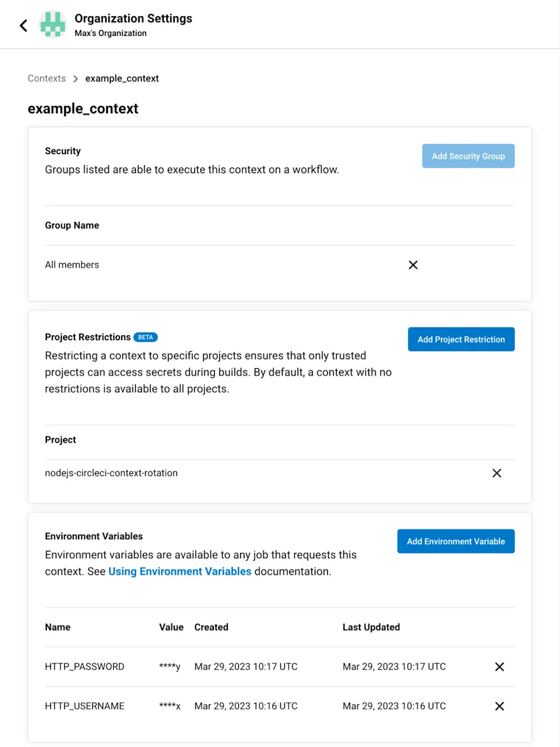
Task: Open the Using Environment Variables documentation link
Action: coord(180,571)
